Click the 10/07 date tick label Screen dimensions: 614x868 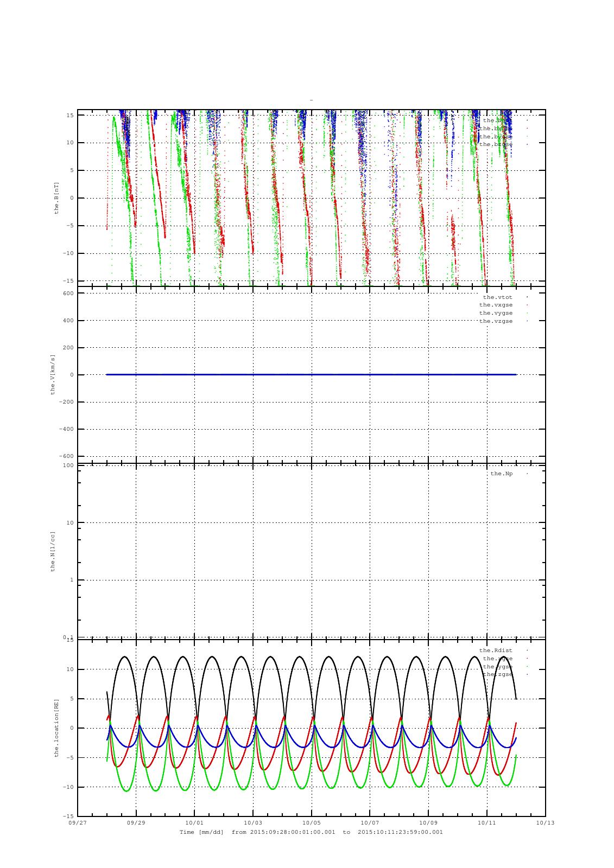pyautogui.click(x=370, y=823)
